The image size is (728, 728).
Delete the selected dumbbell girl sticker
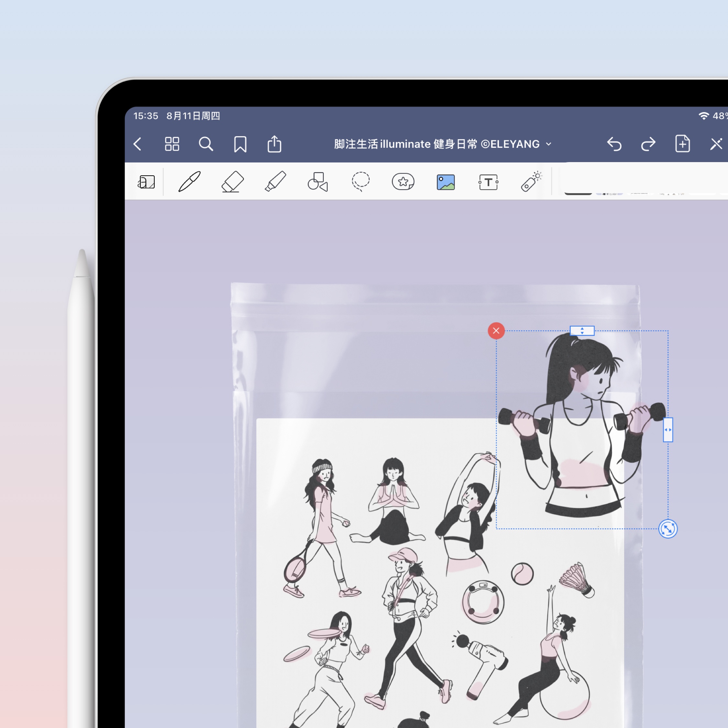(496, 331)
